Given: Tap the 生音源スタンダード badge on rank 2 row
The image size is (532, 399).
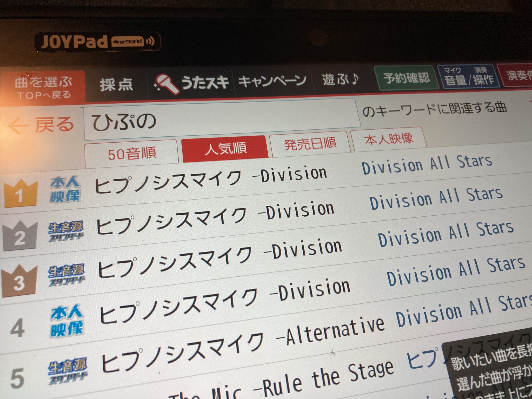Looking at the screenshot, I should point(66,231).
